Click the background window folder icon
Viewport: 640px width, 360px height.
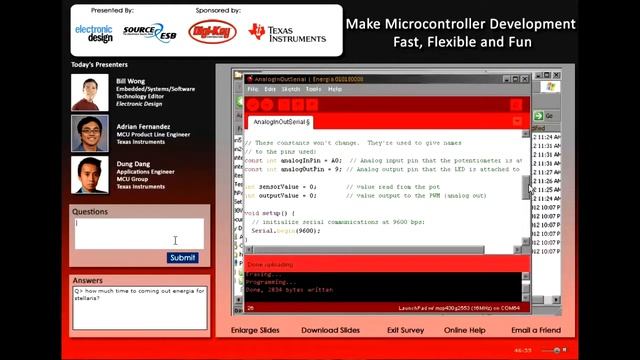(x=238, y=75)
